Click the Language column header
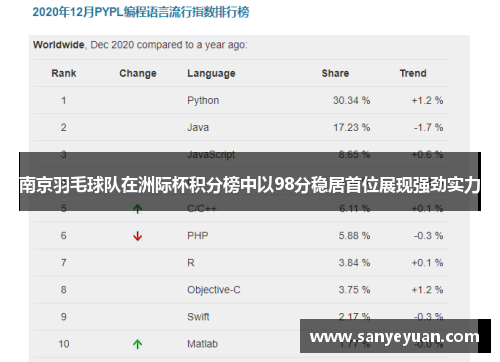The image size is (500, 362). point(211,73)
